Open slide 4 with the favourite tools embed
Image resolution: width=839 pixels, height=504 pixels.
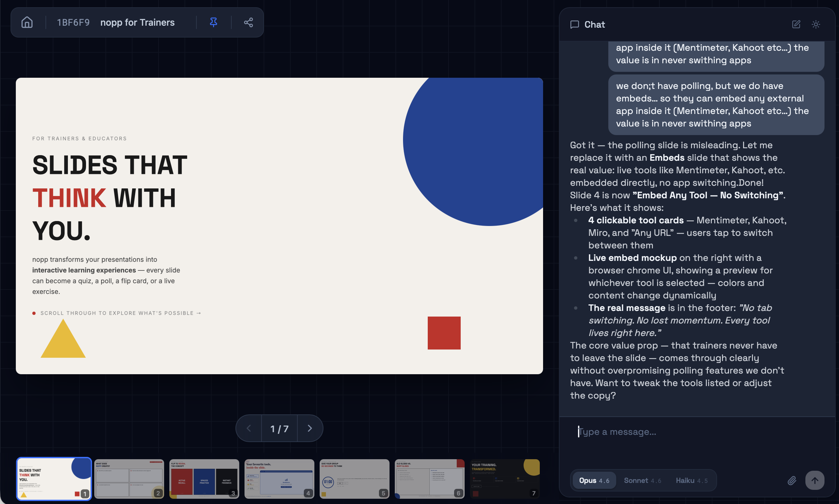coord(279,479)
